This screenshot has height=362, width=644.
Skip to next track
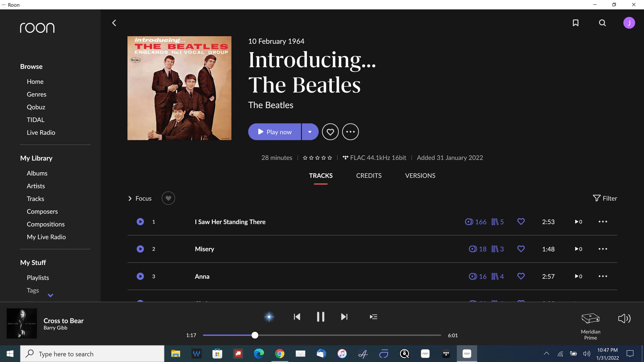[x=344, y=317]
